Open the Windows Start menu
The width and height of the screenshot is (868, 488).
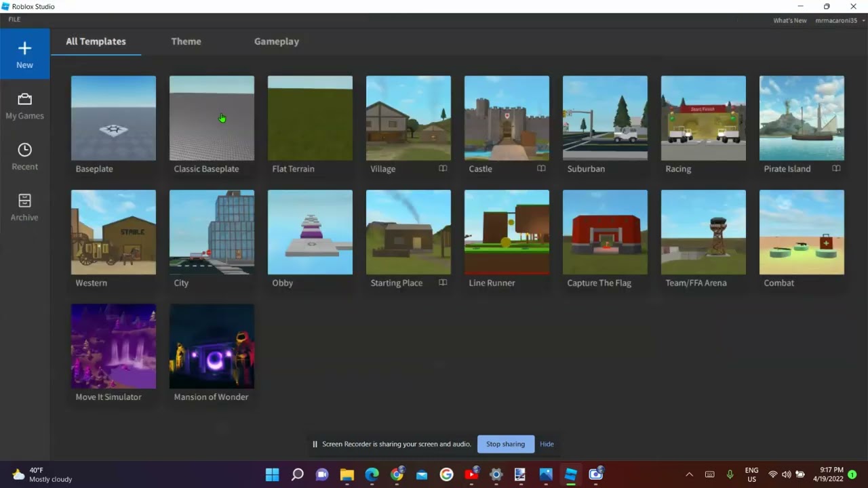(x=272, y=474)
